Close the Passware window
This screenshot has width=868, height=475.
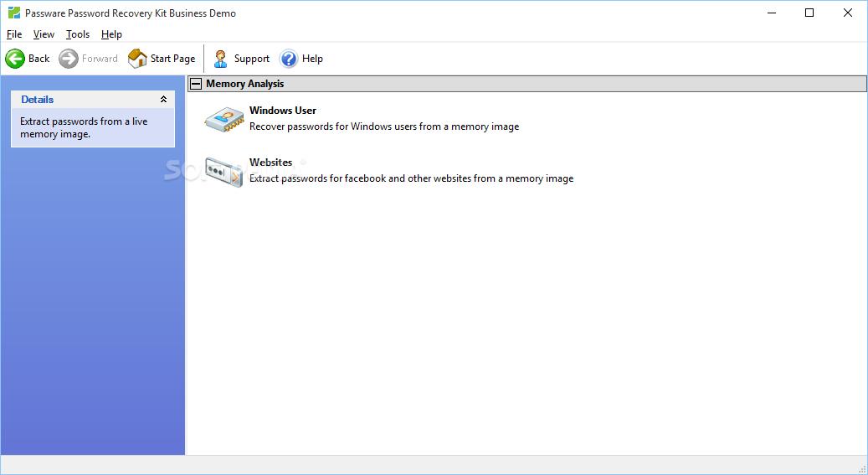click(848, 13)
